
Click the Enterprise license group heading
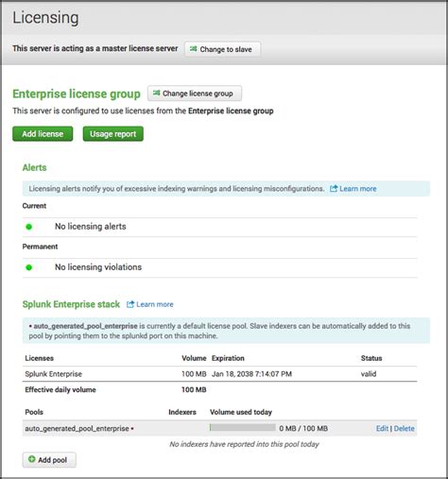click(77, 94)
